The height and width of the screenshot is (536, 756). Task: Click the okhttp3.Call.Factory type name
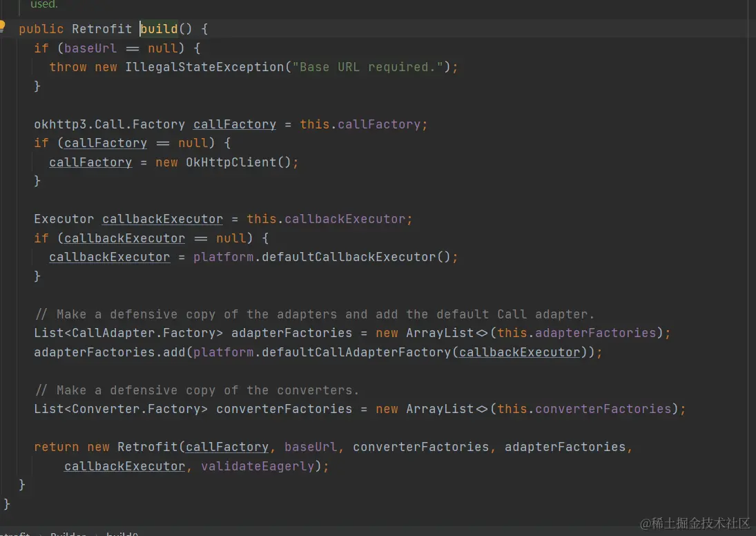110,124
